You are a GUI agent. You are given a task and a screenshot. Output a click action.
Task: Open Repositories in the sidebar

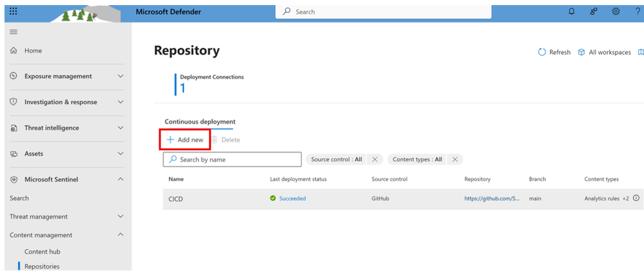(x=42, y=267)
